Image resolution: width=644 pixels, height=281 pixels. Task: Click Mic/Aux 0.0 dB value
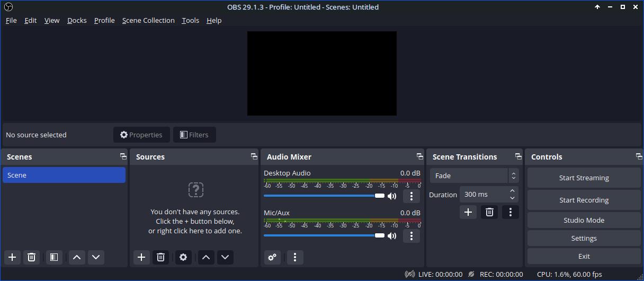[410, 213]
